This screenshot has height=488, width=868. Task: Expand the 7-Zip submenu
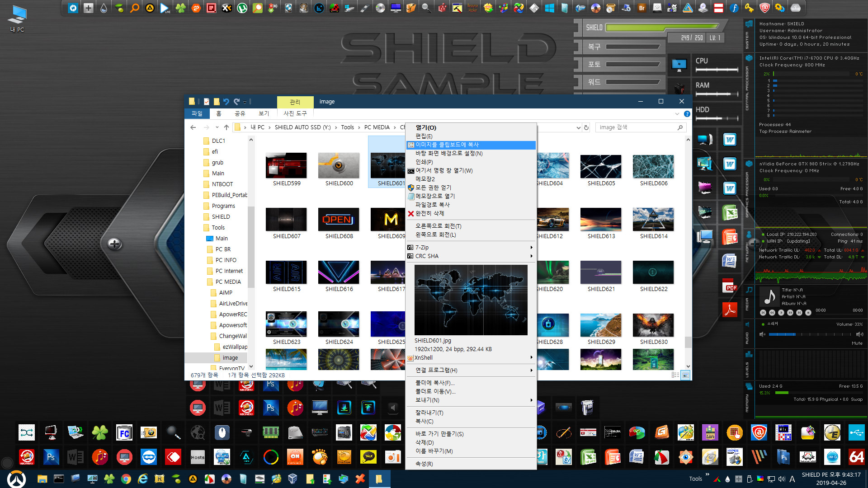pyautogui.click(x=471, y=248)
